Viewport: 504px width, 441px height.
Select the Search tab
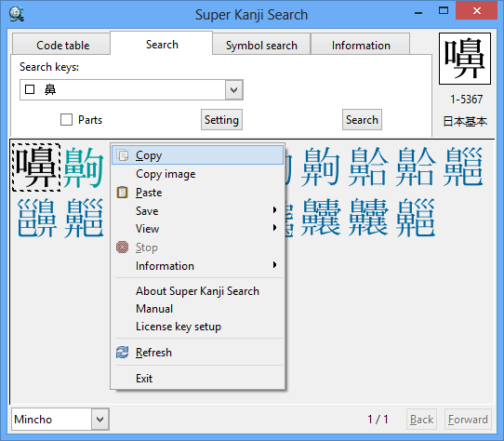162,44
